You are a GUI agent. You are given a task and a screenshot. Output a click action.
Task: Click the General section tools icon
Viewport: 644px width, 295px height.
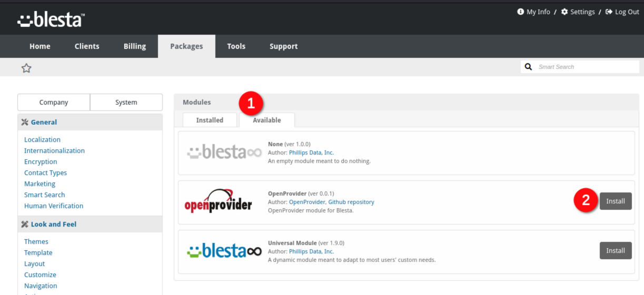pyautogui.click(x=25, y=122)
